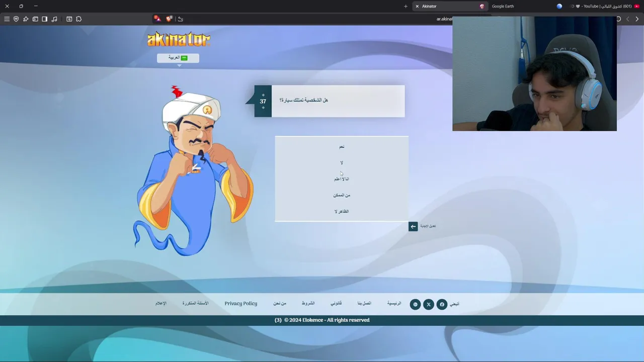
Task: Click the music note media icon
Action: (x=54, y=19)
